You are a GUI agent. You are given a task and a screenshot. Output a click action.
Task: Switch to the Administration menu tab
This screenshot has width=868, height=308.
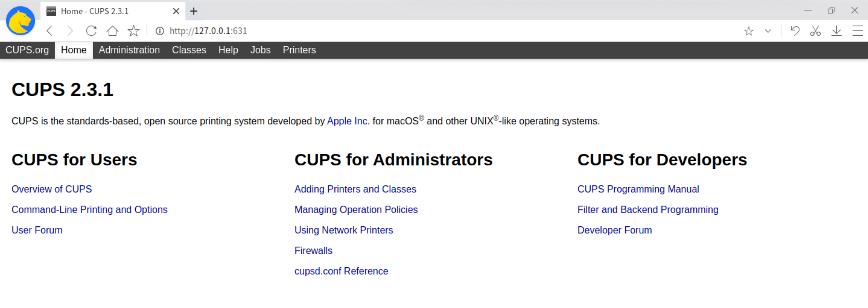click(x=129, y=50)
